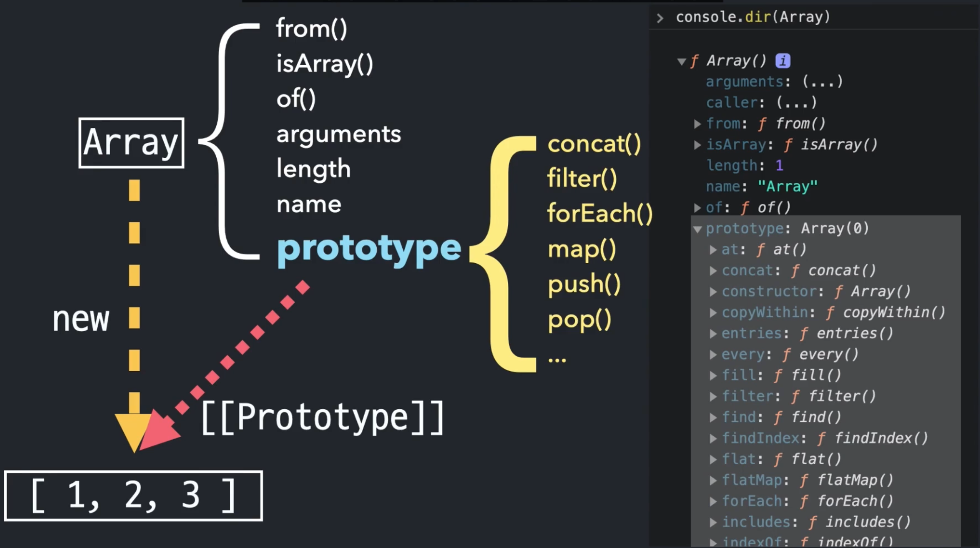Expand the findIndex function row

tap(713, 438)
